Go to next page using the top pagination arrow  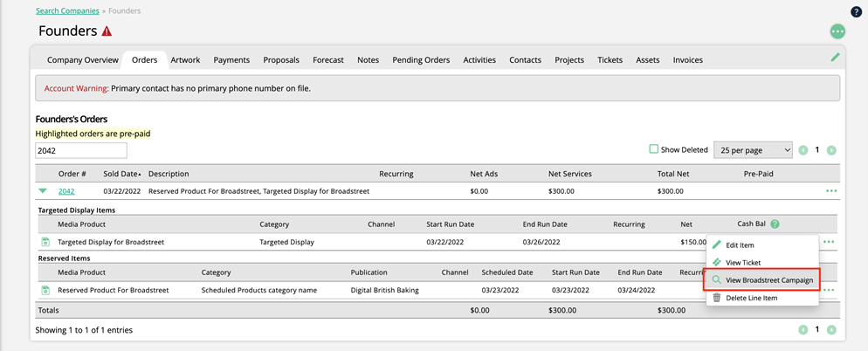coord(831,150)
